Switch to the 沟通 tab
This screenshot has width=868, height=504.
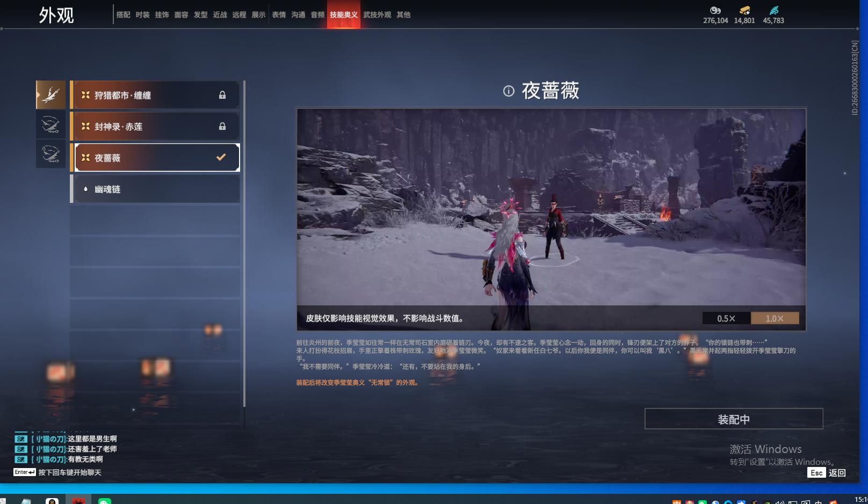(x=299, y=15)
